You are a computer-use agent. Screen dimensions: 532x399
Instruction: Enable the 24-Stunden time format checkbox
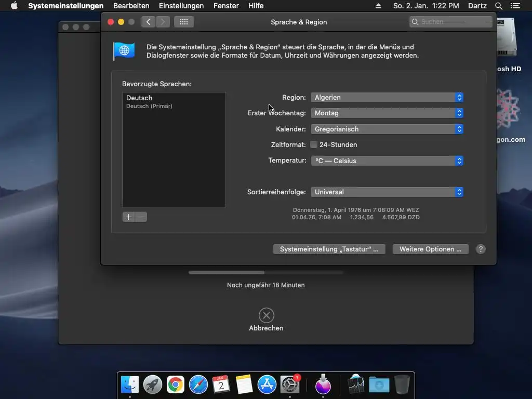(x=314, y=144)
